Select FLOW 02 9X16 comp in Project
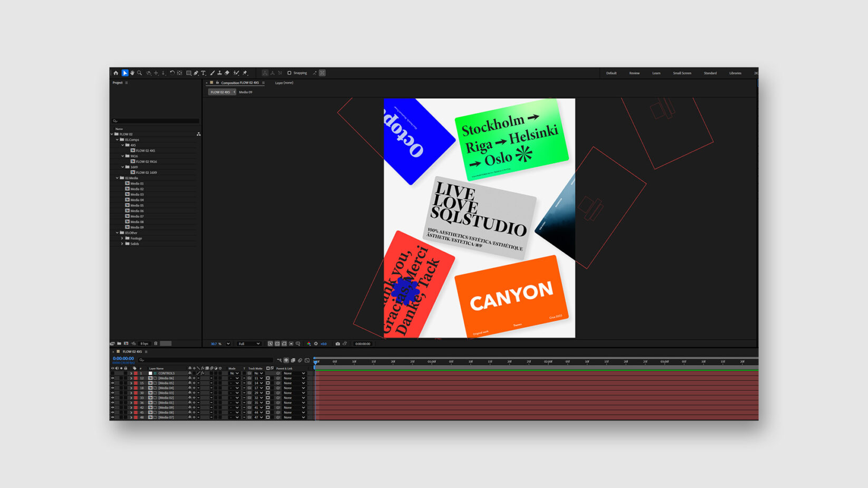This screenshot has height=488, width=868. 146,161
